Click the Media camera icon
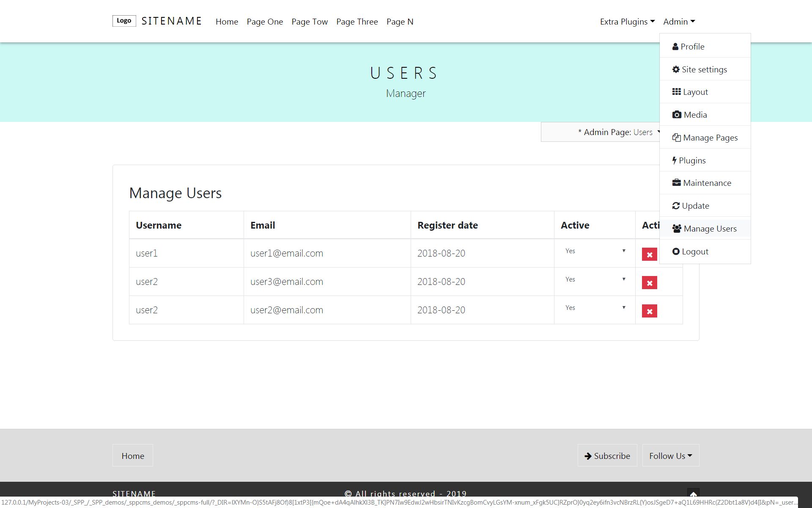This screenshot has width=812, height=508. click(x=677, y=115)
